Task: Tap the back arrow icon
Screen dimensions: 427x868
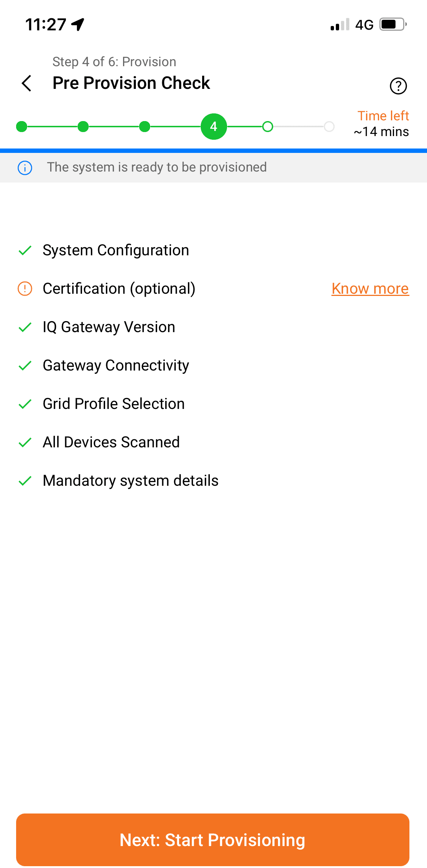Action: pyautogui.click(x=27, y=83)
